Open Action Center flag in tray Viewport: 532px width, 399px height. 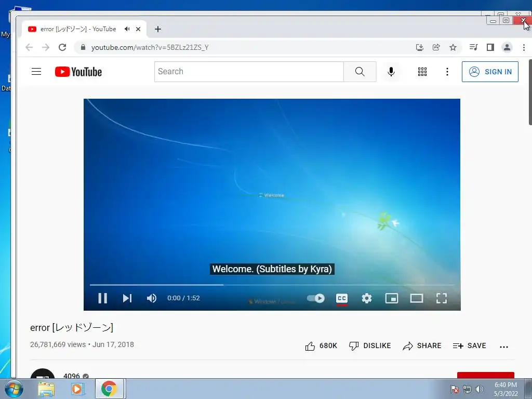[454, 389]
